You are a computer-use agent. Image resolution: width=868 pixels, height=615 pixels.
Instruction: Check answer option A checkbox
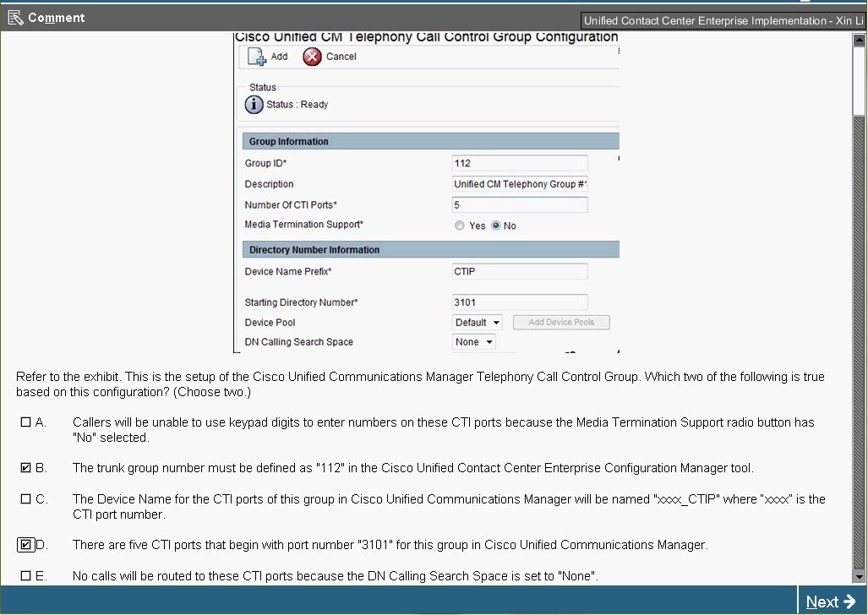[x=26, y=422]
